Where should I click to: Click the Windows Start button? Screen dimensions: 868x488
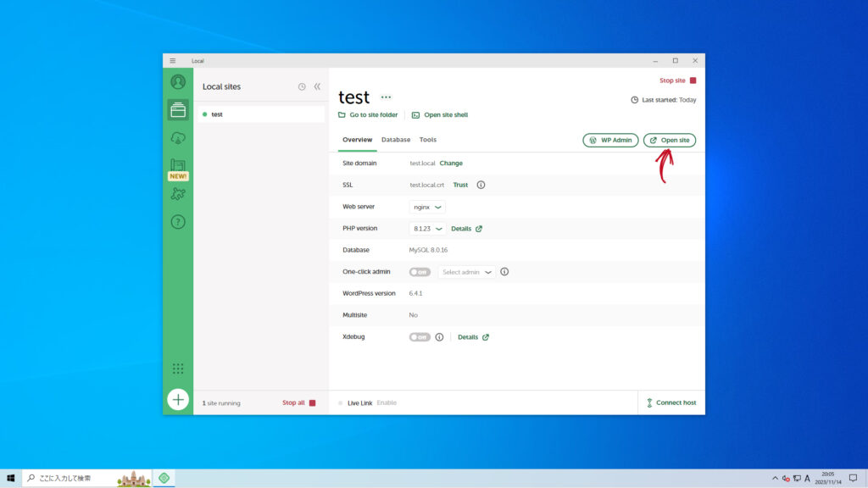pos(10,478)
